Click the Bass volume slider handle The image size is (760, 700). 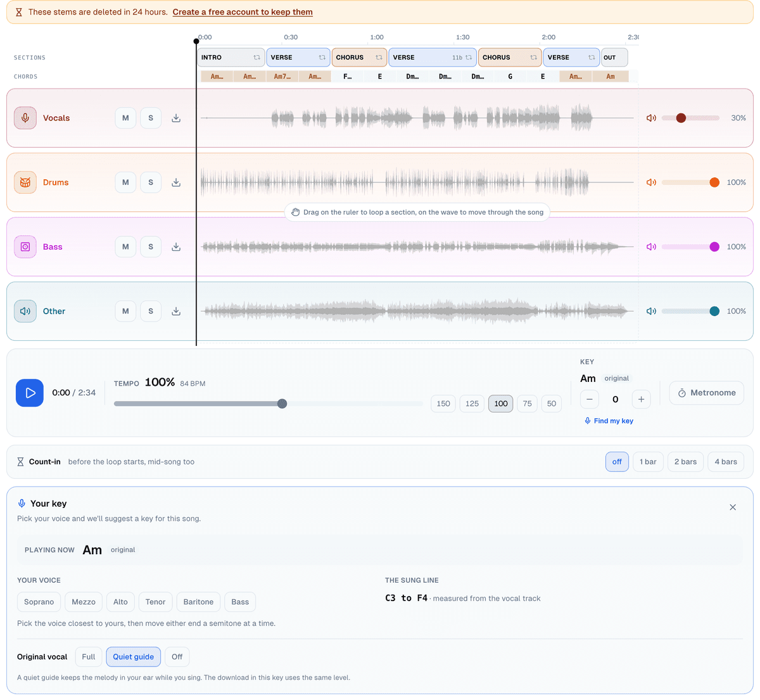point(714,247)
